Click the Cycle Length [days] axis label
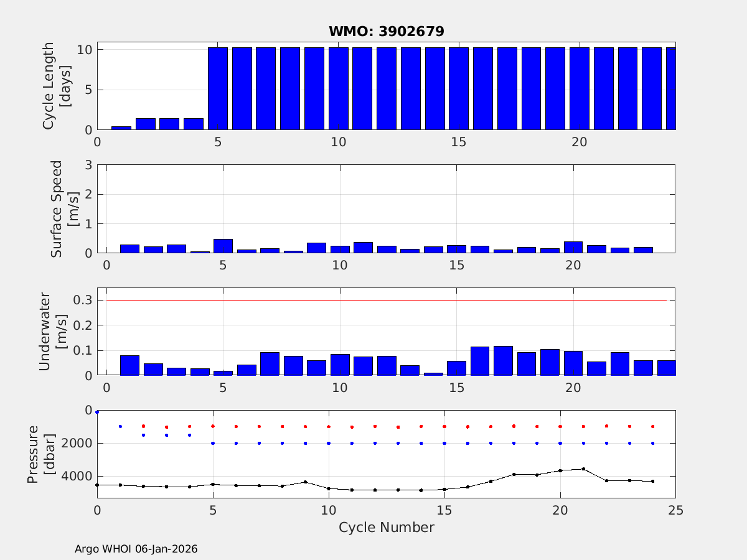 (56, 86)
